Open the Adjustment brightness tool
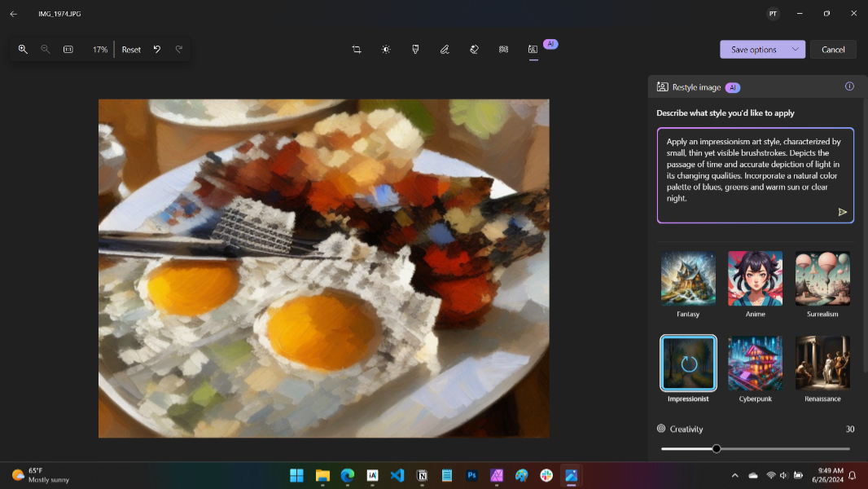Image resolution: width=868 pixels, height=489 pixels. point(386,49)
